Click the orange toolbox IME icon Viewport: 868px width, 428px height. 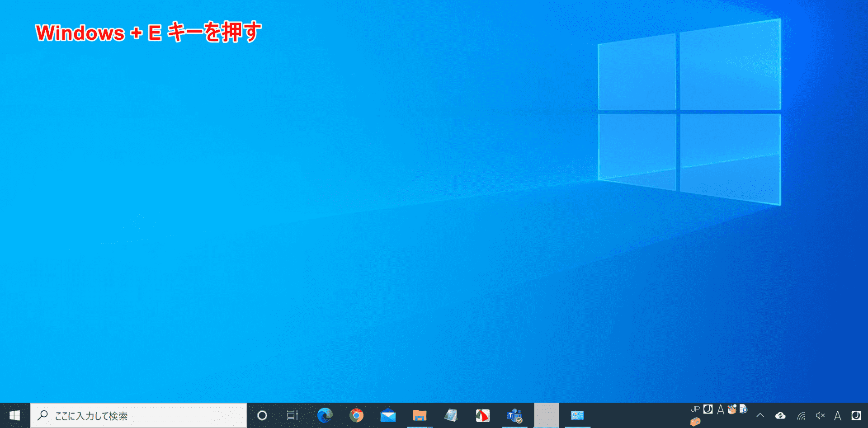pos(695,422)
